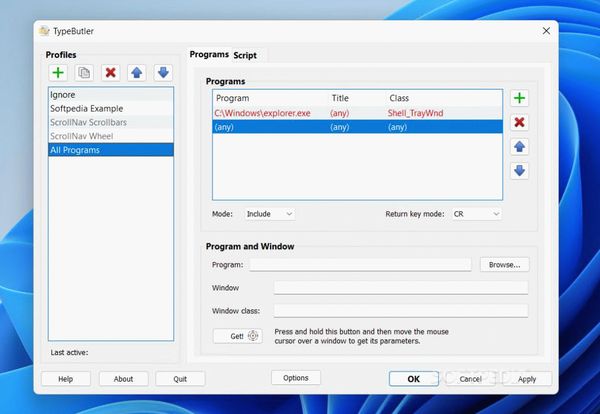
Task: Click the Apply button
Action: 527,379
